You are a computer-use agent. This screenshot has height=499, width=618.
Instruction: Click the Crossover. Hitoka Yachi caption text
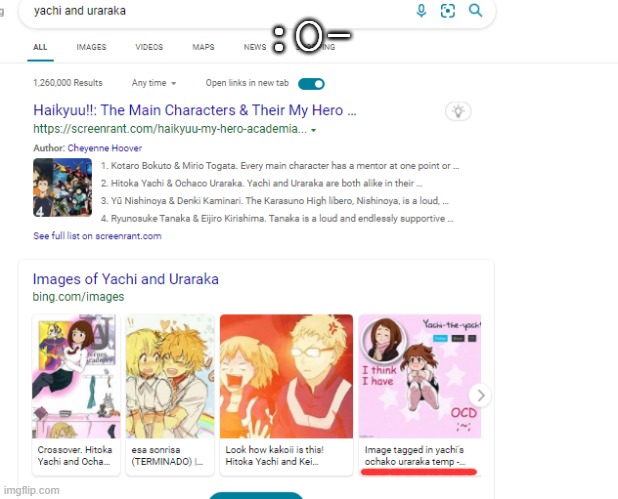pos(75,456)
